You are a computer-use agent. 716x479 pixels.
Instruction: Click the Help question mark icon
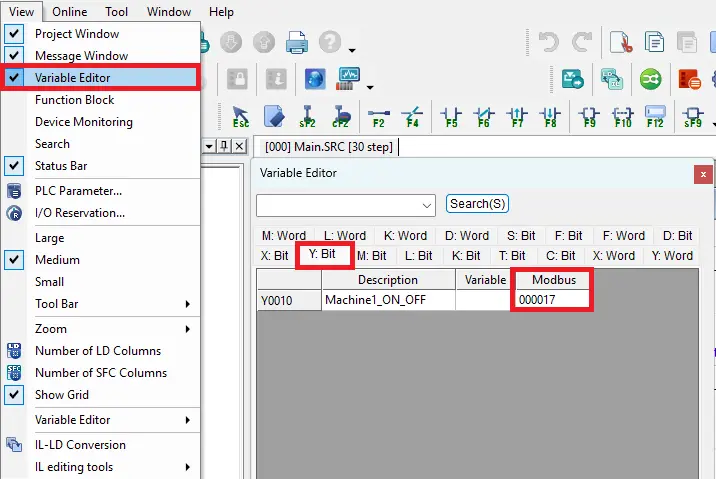point(330,42)
